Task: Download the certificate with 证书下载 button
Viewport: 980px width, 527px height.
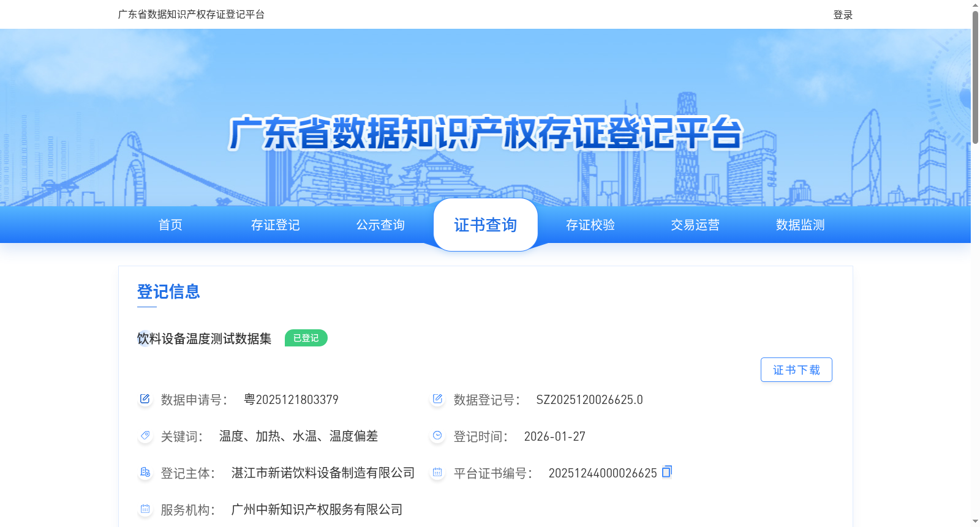Action: (x=796, y=370)
